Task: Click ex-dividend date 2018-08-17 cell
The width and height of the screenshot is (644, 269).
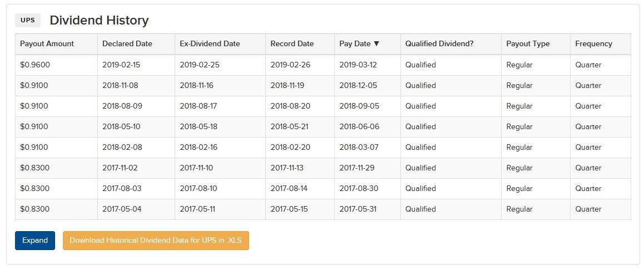Action: pyautogui.click(x=199, y=106)
